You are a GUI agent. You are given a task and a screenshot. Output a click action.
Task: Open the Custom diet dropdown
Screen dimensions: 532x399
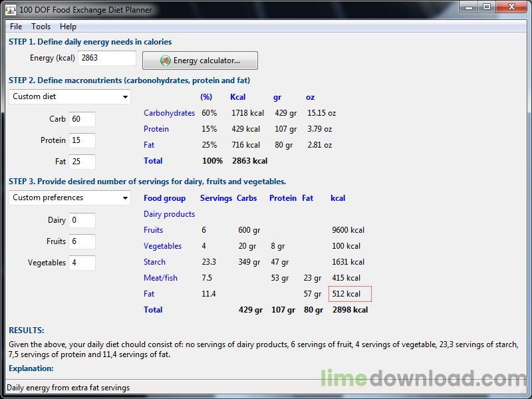tap(69, 97)
